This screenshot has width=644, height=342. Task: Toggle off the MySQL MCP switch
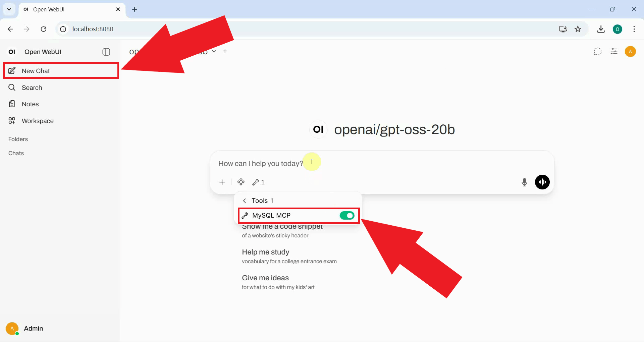[347, 215]
